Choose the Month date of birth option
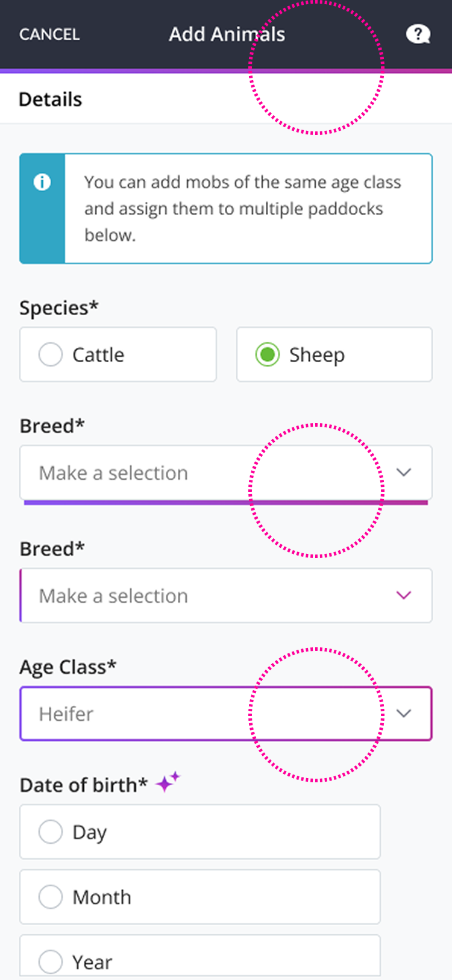This screenshot has height=980, width=452. pos(200,897)
